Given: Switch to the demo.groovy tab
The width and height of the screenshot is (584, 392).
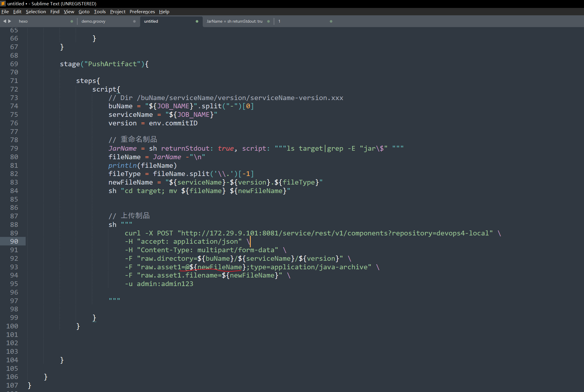Looking at the screenshot, I should (x=93, y=21).
